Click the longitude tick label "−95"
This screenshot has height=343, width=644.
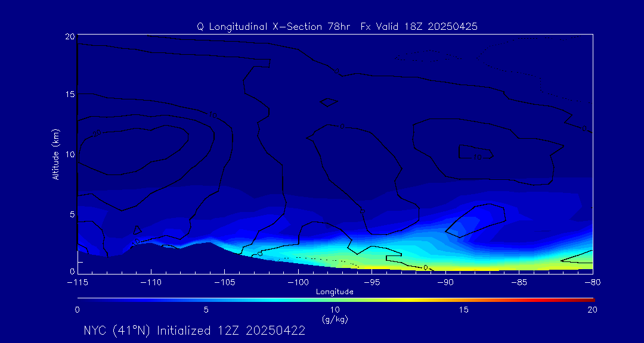[371, 283]
